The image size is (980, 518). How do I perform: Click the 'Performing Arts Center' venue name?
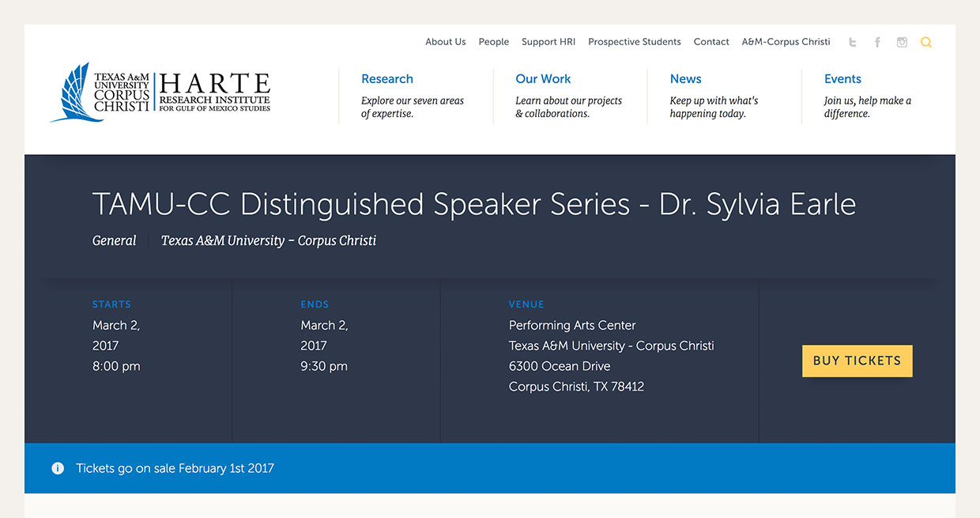[x=572, y=325]
